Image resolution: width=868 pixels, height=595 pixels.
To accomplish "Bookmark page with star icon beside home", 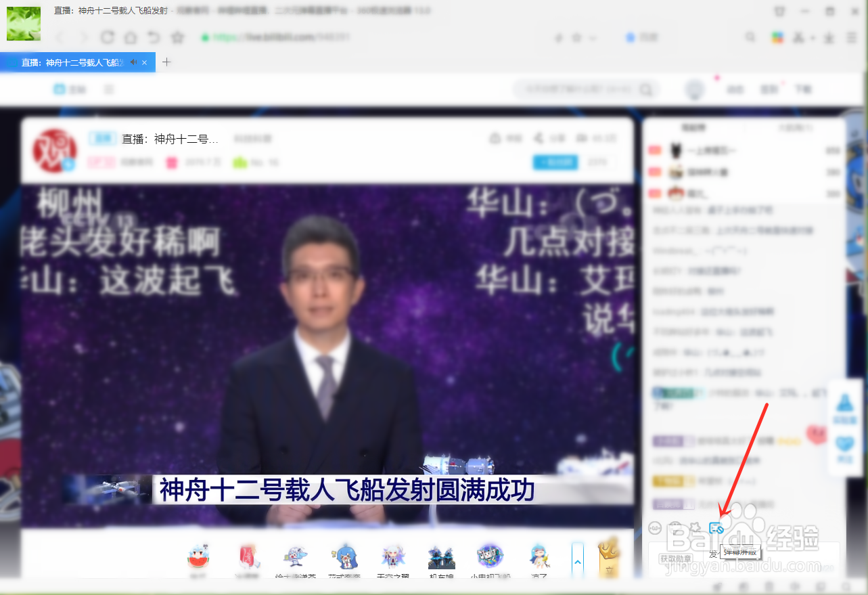I will (x=178, y=37).
